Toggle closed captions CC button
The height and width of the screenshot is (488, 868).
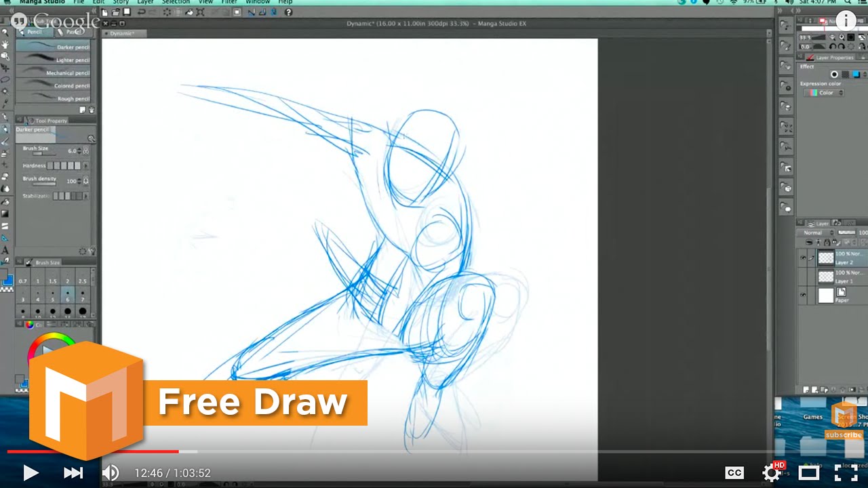tap(734, 472)
